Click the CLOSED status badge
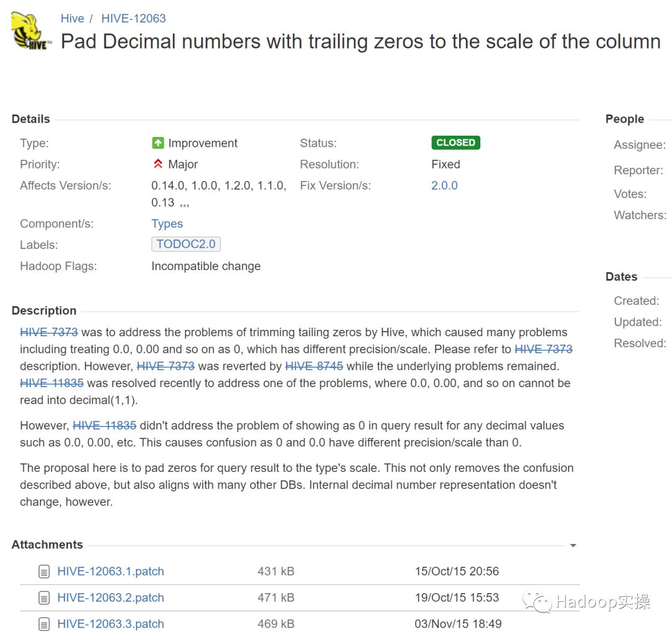This screenshot has height=633, width=672. (455, 142)
